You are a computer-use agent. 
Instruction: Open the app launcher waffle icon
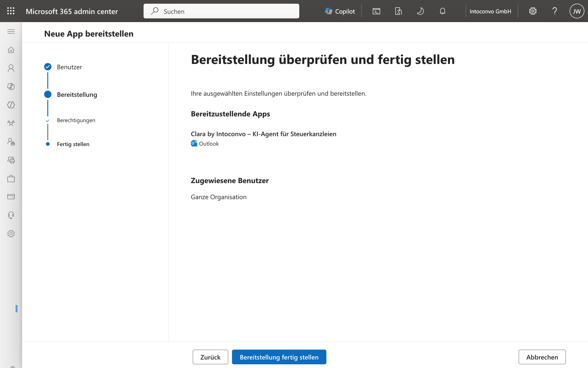[11, 11]
